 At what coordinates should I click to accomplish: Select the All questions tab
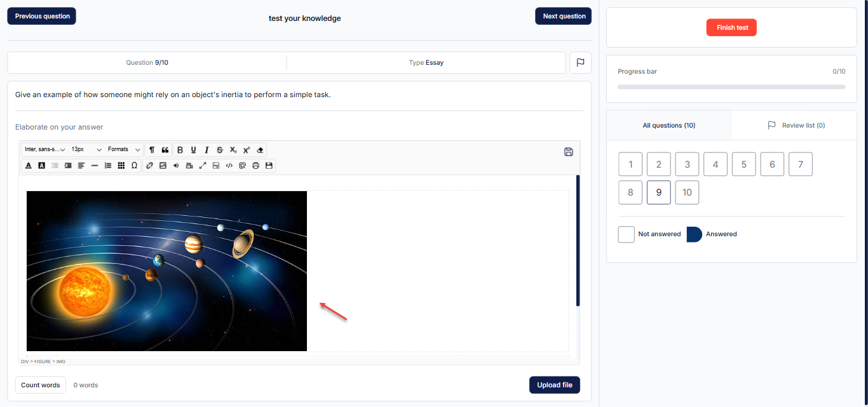coord(668,126)
